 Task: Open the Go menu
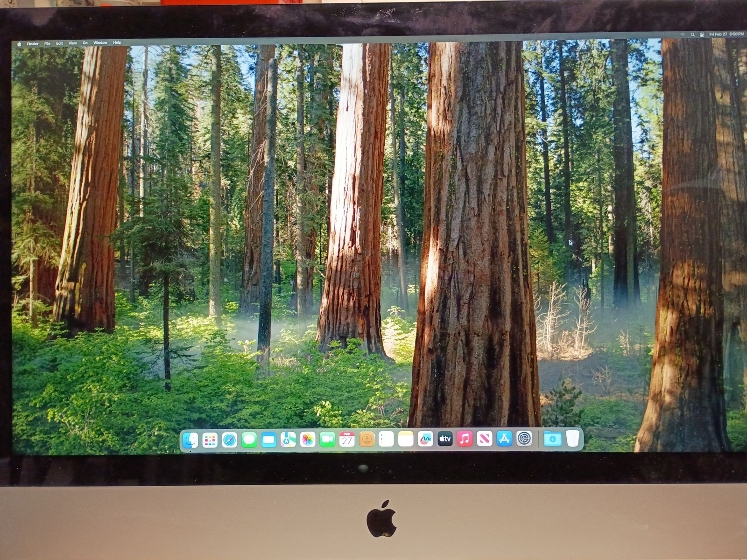[x=85, y=43]
